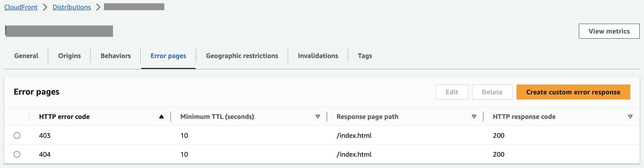
Task: Click the Error pages panel heading
Action: (36, 92)
